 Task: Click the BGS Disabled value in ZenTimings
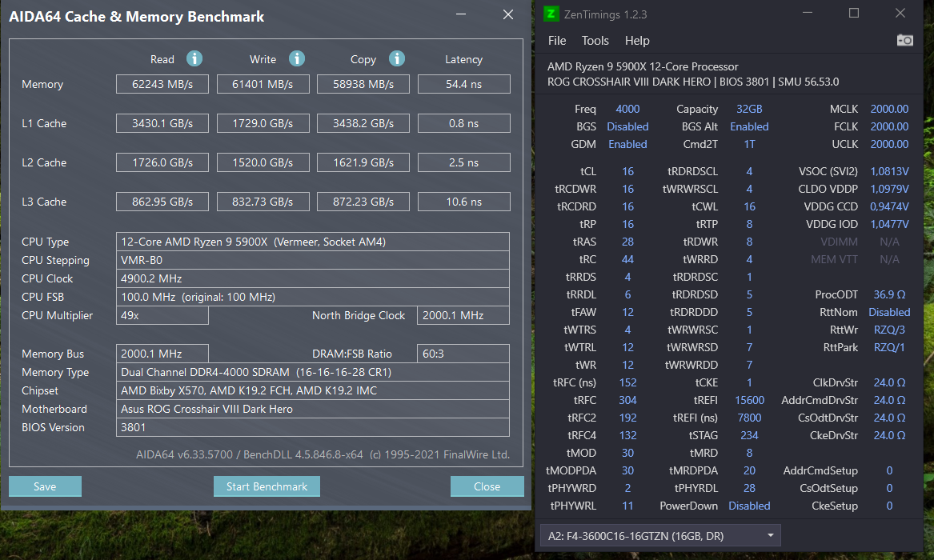(627, 126)
